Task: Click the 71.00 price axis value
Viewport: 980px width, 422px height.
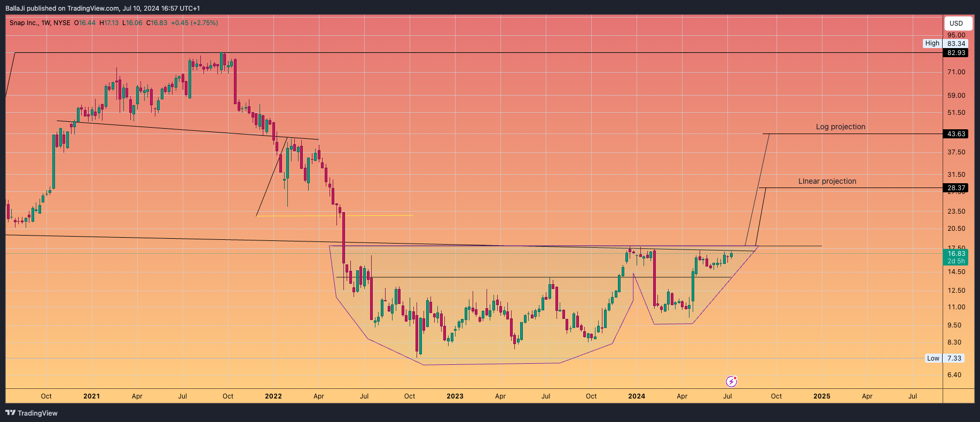Action: coord(956,72)
